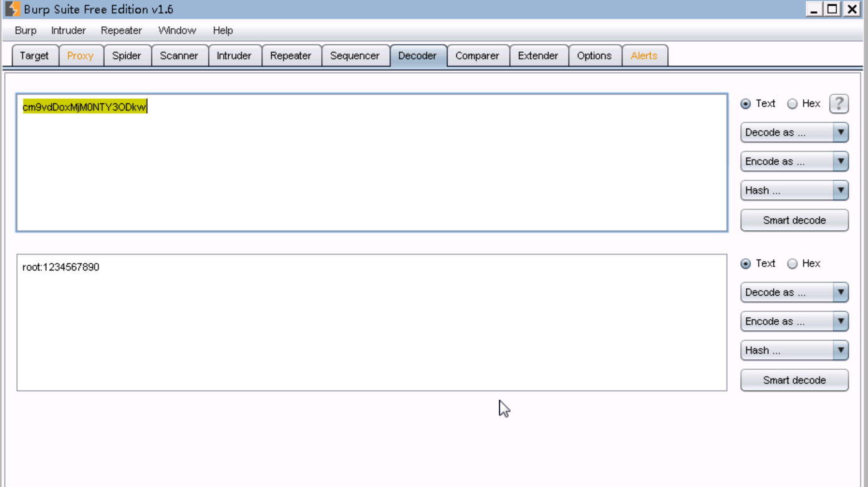Select the Decoder tab
This screenshot has height=487, width=868.
click(417, 55)
